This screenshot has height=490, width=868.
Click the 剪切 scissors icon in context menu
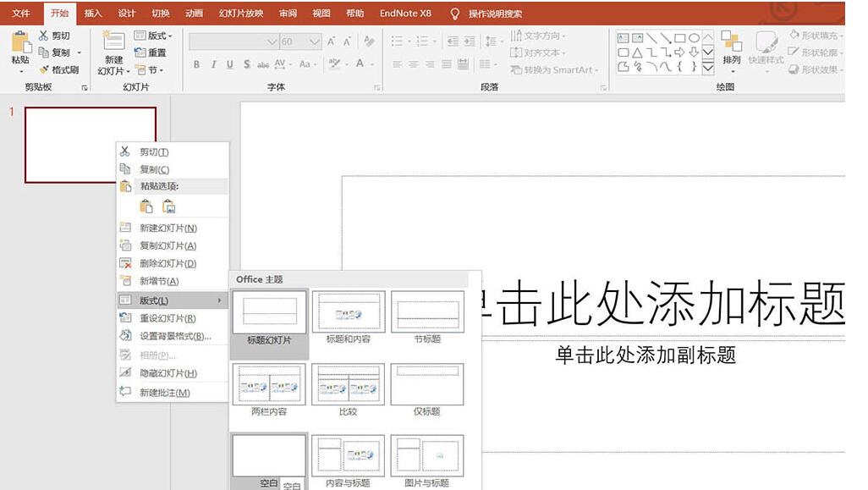pos(124,150)
